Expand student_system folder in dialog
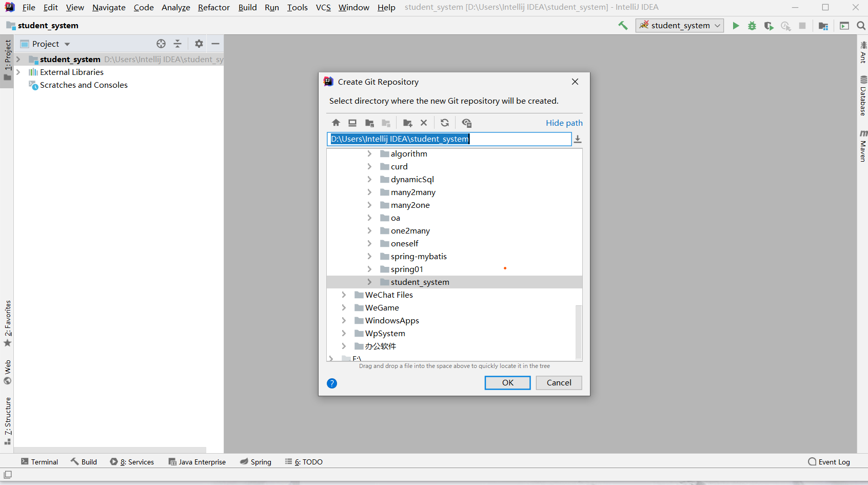Screen dimensions: 868x485 pyautogui.click(x=369, y=282)
